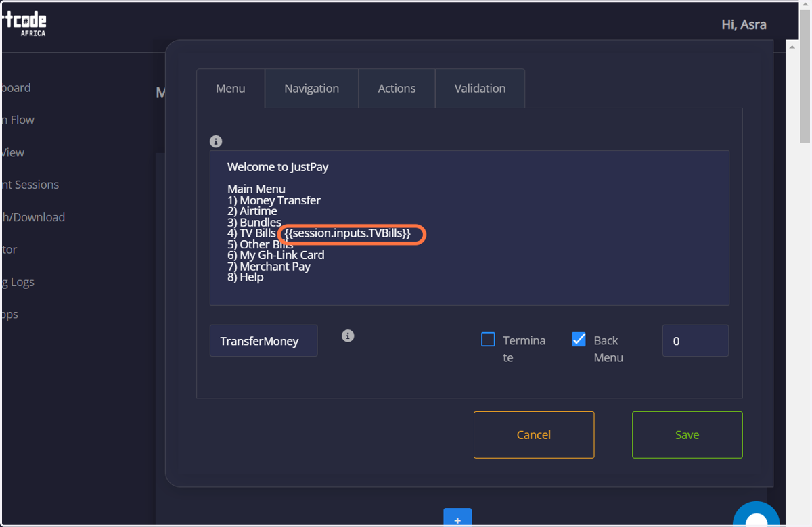Open the Sessions sidebar item
The image size is (812, 527).
click(x=30, y=185)
